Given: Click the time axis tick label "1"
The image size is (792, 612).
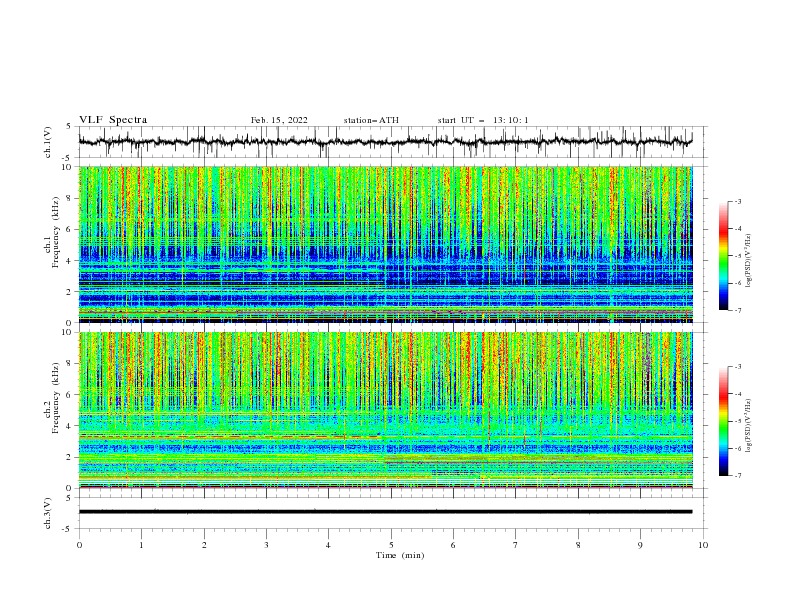Looking at the screenshot, I should (141, 545).
